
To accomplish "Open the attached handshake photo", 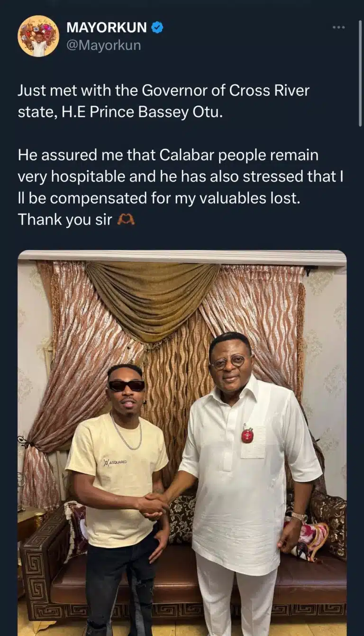I will (x=182, y=443).
